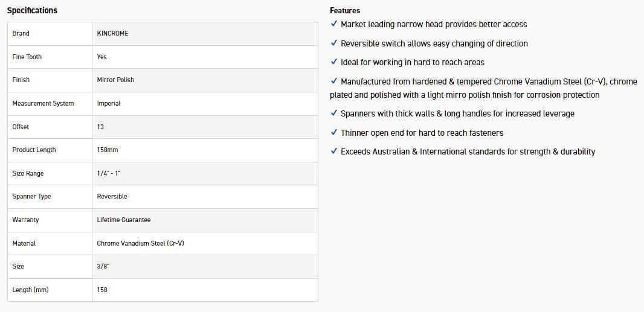Click the 158mm Product Length value
The height and width of the screenshot is (312, 644).
[x=108, y=150]
